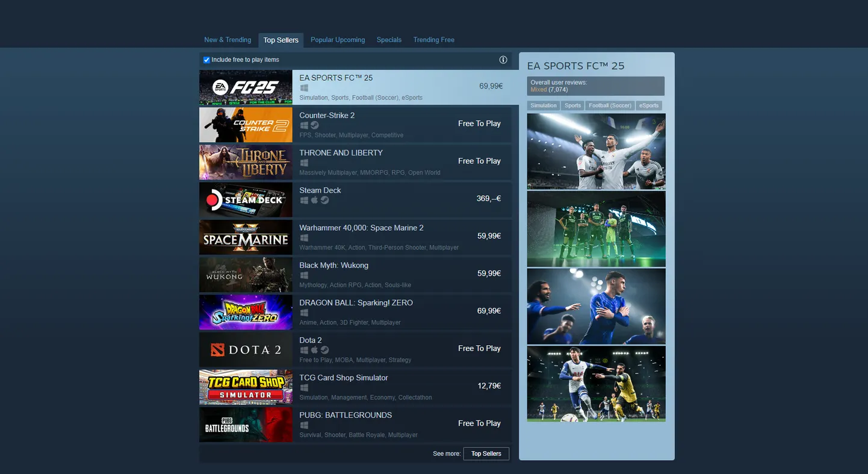Image resolution: width=868 pixels, height=474 pixels.
Task: Click the info icon above the list
Action: 503,60
